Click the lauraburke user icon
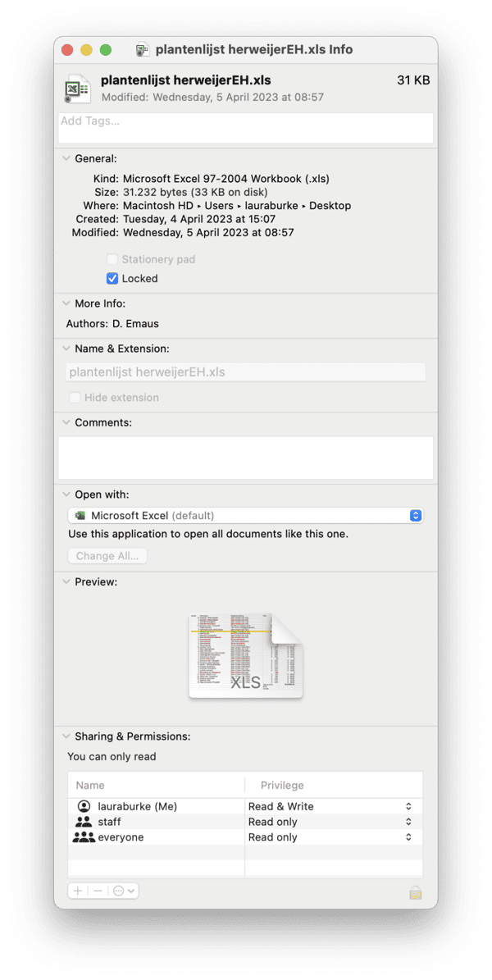The width and height of the screenshot is (492, 980). [84, 806]
